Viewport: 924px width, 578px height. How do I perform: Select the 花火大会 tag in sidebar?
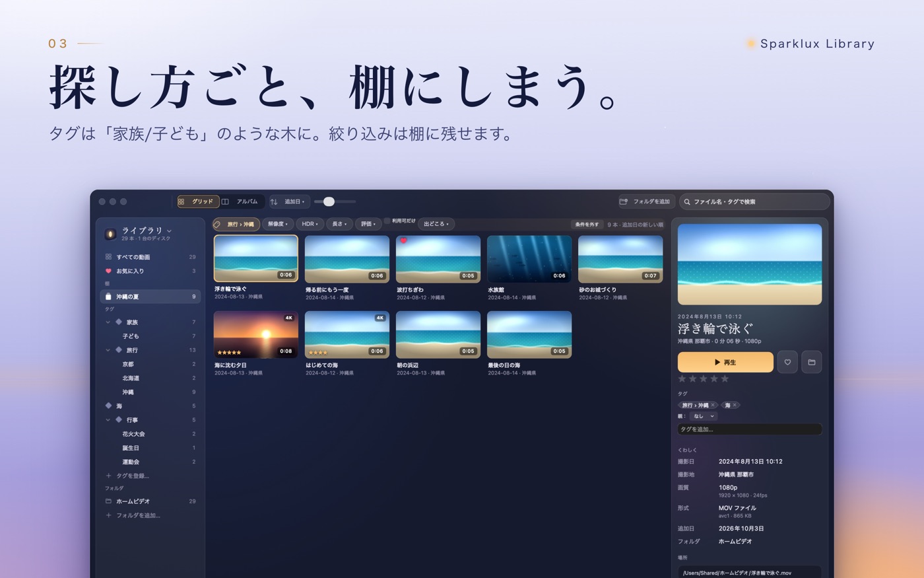tap(133, 434)
